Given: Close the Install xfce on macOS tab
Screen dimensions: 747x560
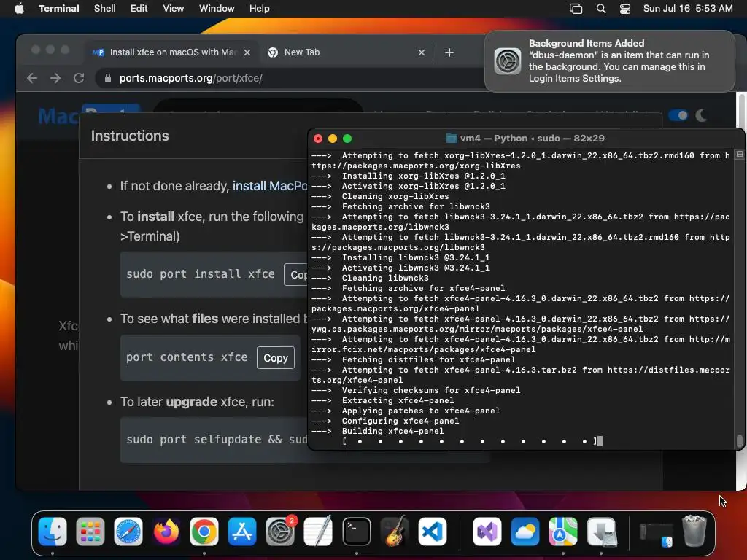Looking at the screenshot, I should (247, 52).
